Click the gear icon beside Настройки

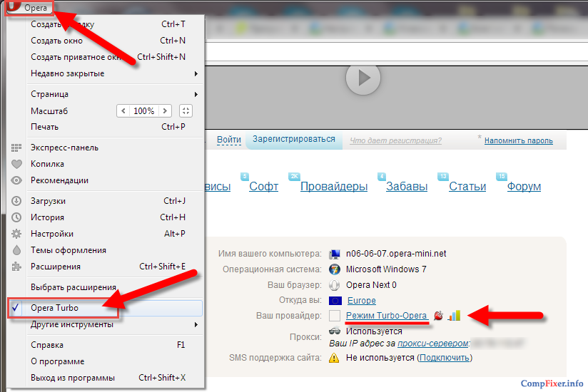[16, 234]
